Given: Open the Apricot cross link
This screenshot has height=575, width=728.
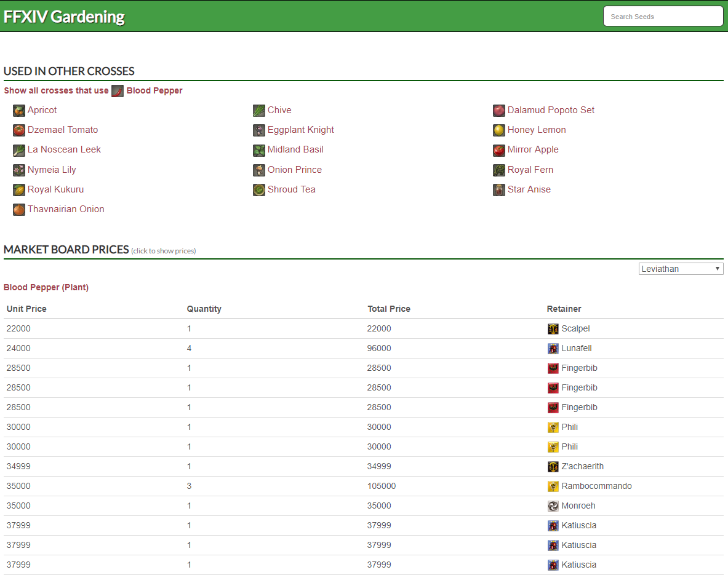Looking at the screenshot, I should click(42, 110).
